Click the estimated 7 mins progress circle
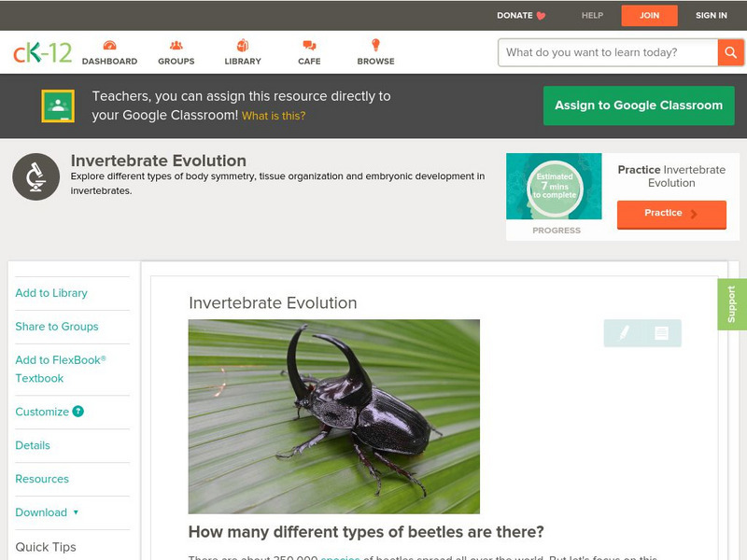Image resolution: width=747 pixels, height=560 pixels. pos(555,187)
